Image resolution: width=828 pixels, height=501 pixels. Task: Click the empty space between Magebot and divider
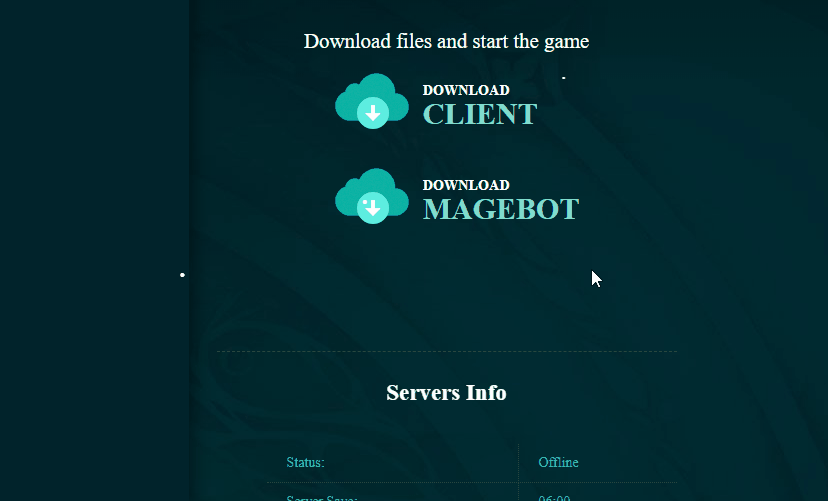tap(446, 290)
